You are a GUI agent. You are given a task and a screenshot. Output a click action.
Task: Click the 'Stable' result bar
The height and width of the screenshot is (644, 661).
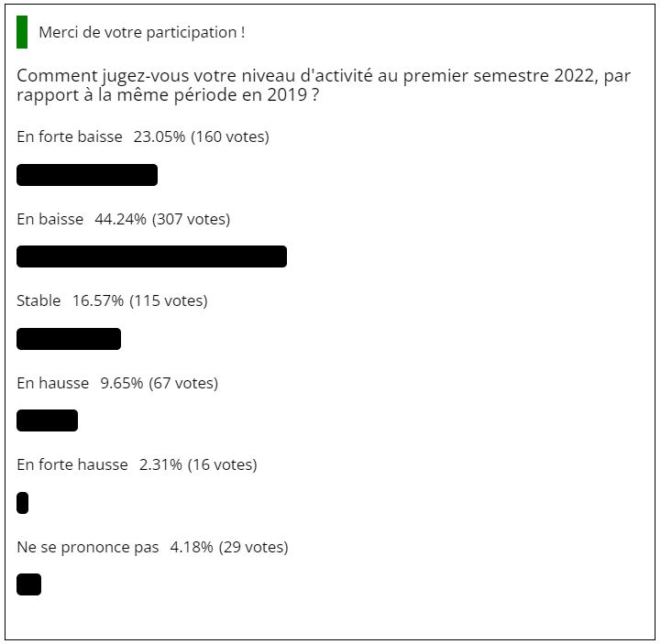click(69, 339)
